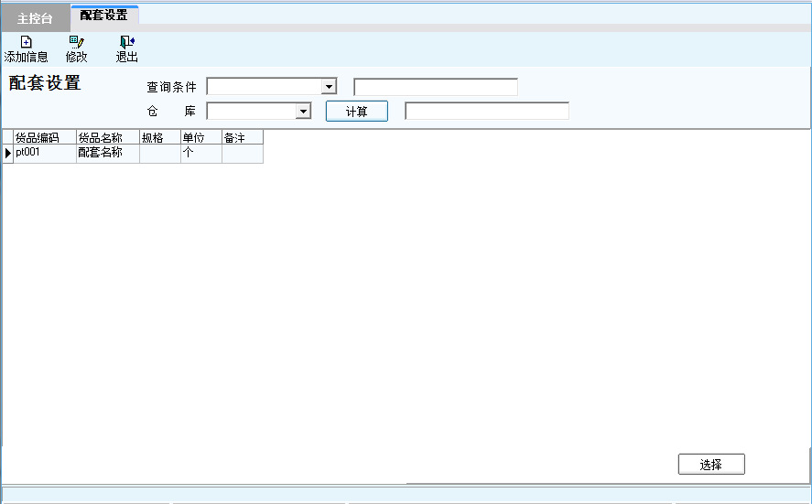Open the 查询条件 dropdown arrow
Viewport: 812px width, 504px height.
click(x=329, y=86)
